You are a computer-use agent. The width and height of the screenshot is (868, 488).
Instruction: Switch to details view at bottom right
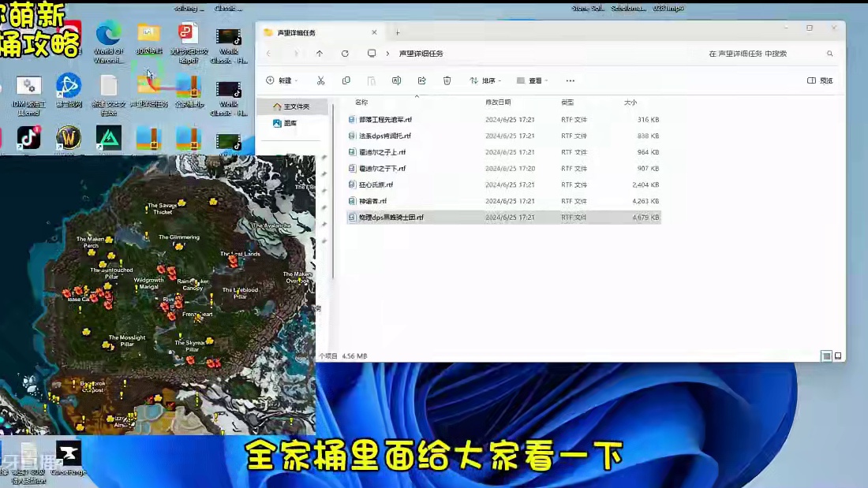click(x=826, y=356)
